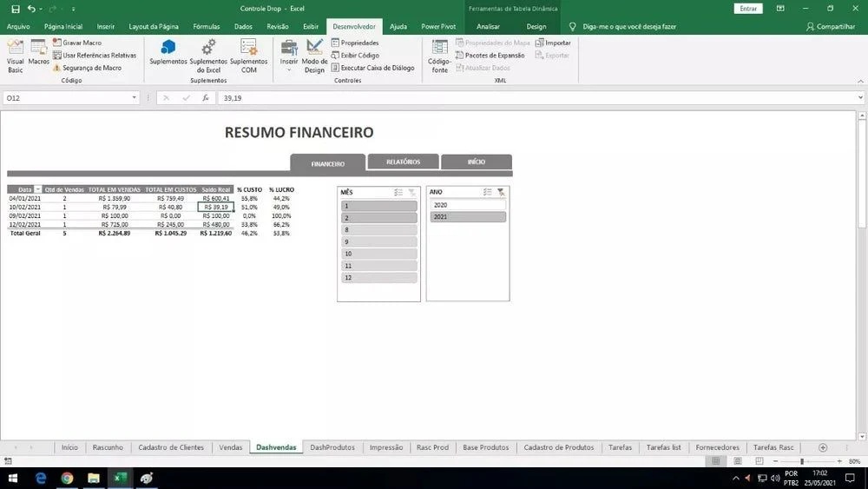The height and width of the screenshot is (489, 868).
Task: Select year 2021 in ANO slicer
Action: pos(468,216)
